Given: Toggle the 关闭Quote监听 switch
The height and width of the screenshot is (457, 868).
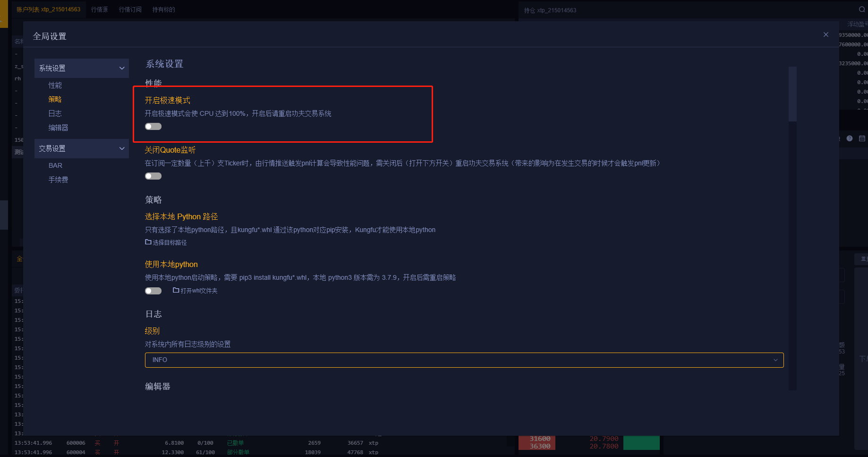Looking at the screenshot, I should [x=153, y=176].
